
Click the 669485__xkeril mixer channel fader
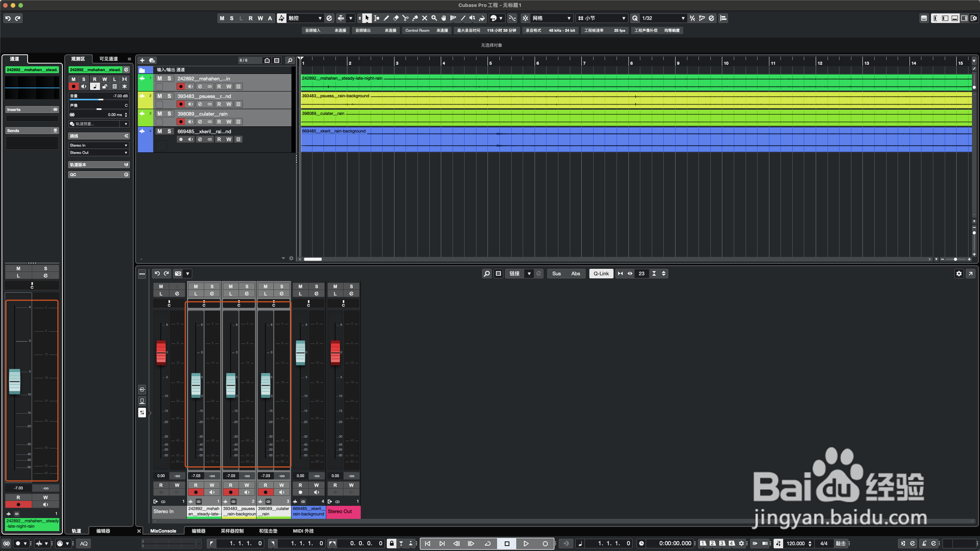tap(301, 352)
